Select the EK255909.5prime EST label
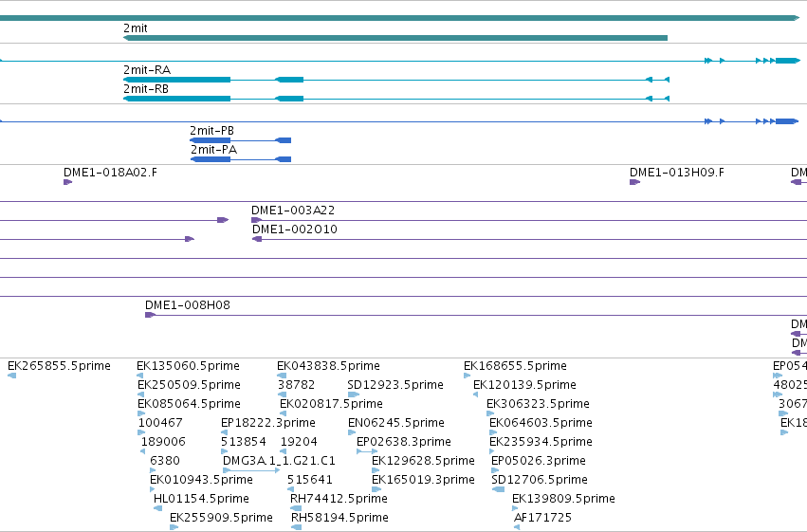This screenshot has width=807, height=532. tap(221, 518)
